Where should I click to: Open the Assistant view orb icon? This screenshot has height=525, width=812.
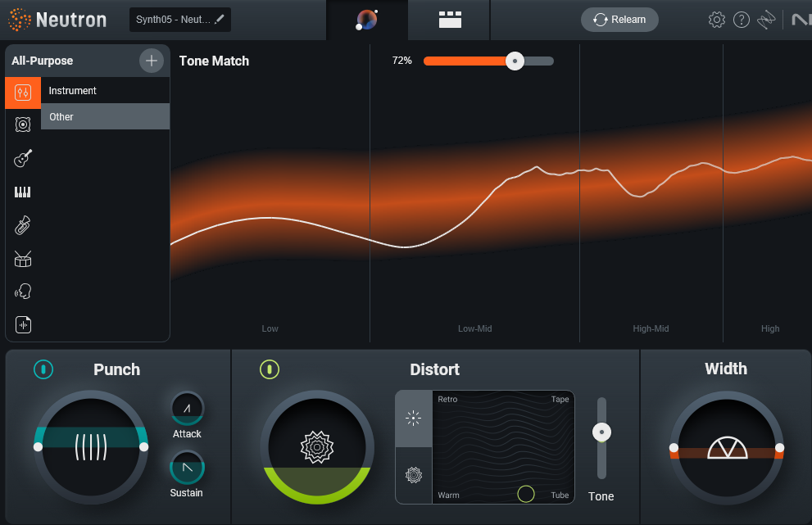point(367,20)
